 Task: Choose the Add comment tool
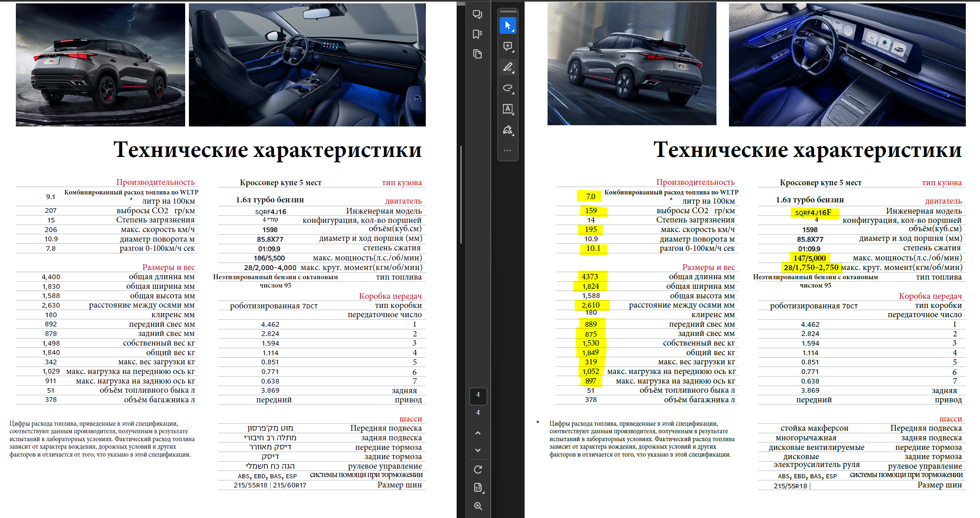(x=508, y=46)
